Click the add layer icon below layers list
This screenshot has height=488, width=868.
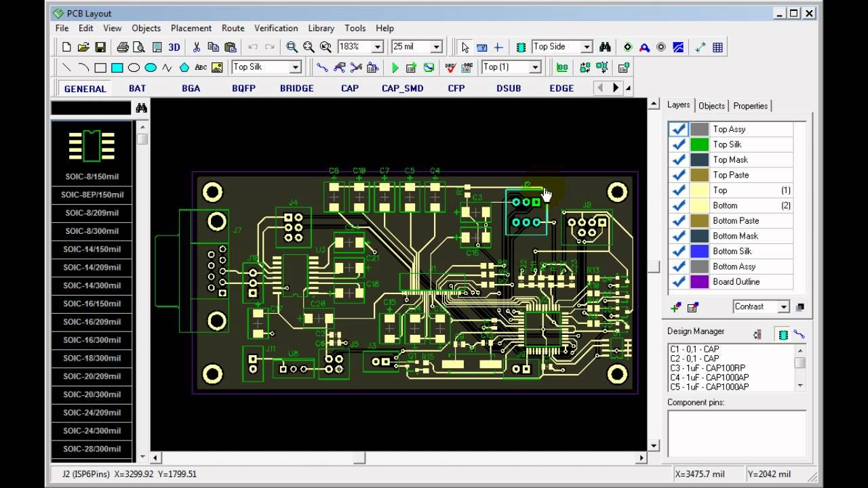coord(675,307)
